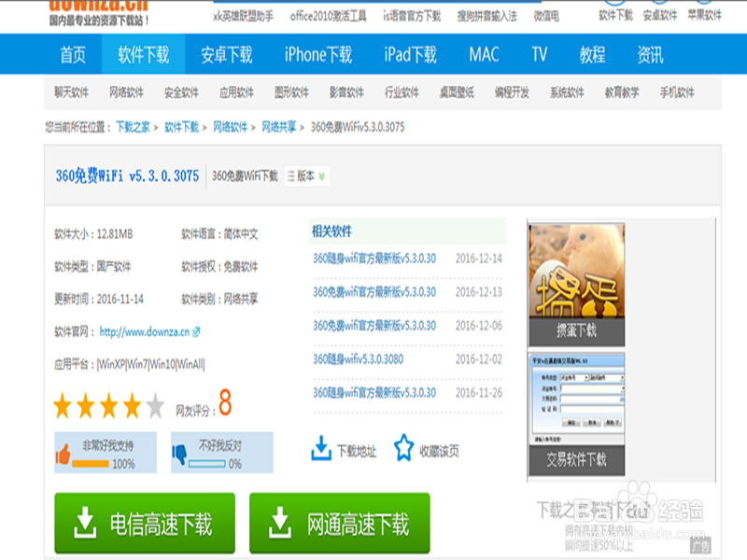Open the 首页 home tab
This screenshot has height=560, width=747.
73,54
